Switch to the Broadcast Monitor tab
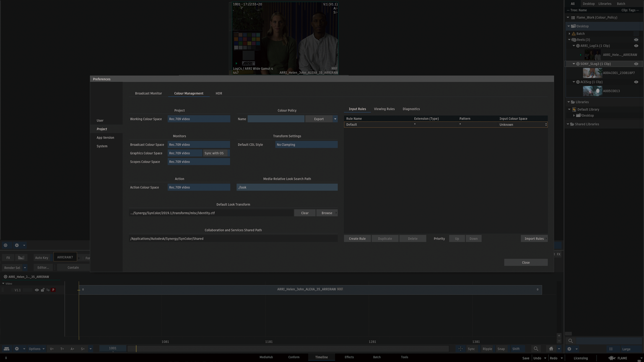 click(x=148, y=93)
